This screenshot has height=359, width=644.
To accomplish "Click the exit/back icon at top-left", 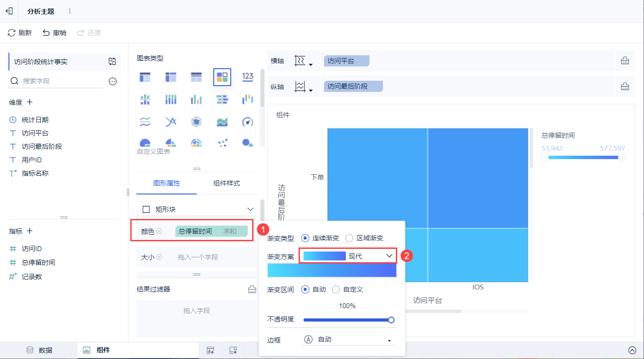I will pyautogui.click(x=9, y=11).
